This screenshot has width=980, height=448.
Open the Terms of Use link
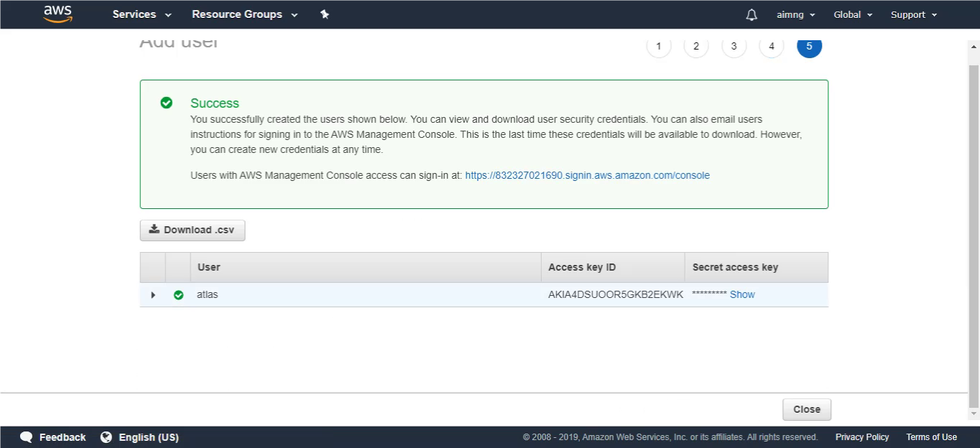[931, 437]
